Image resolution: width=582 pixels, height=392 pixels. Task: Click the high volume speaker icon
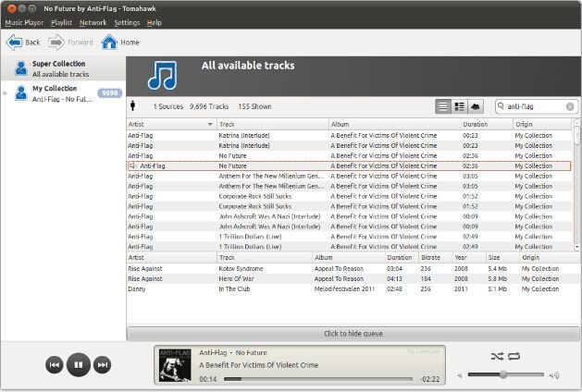pos(554,375)
